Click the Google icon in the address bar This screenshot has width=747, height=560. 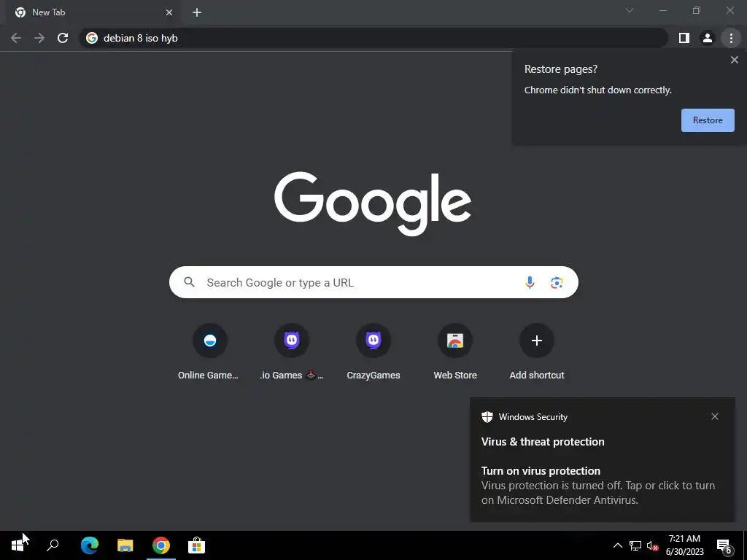pos(92,38)
